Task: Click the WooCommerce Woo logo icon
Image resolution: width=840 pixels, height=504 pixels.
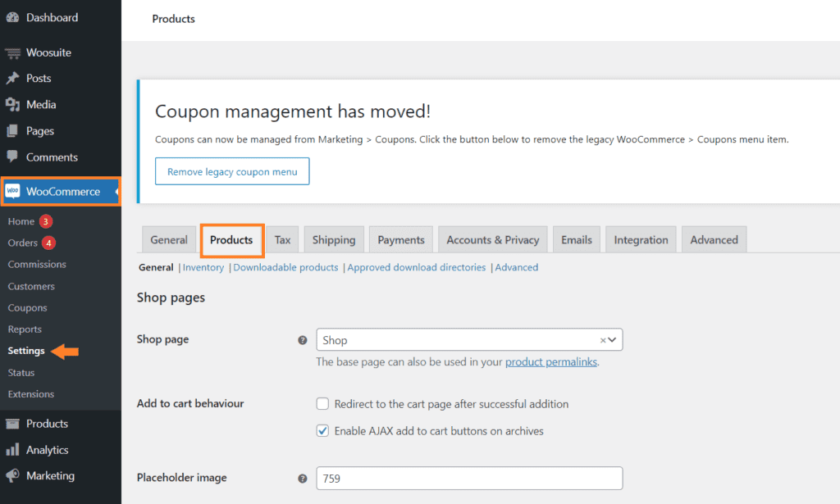Action: point(12,191)
